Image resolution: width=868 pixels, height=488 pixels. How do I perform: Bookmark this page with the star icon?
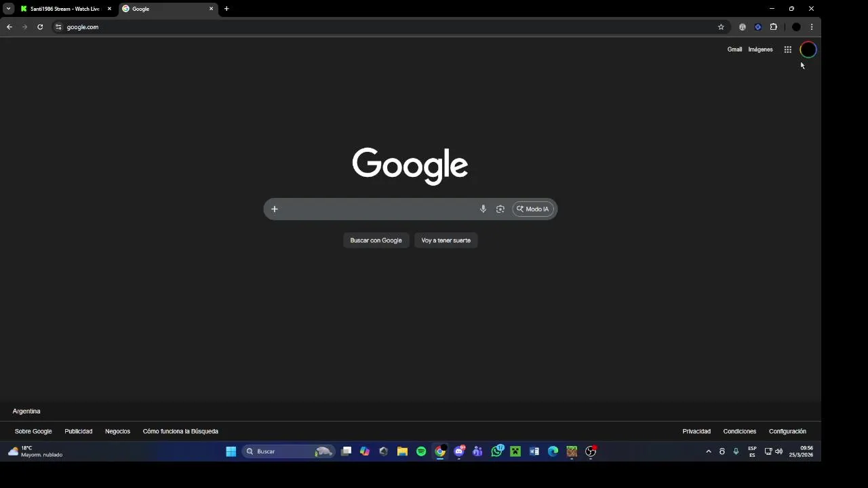[x=721, y=27]
